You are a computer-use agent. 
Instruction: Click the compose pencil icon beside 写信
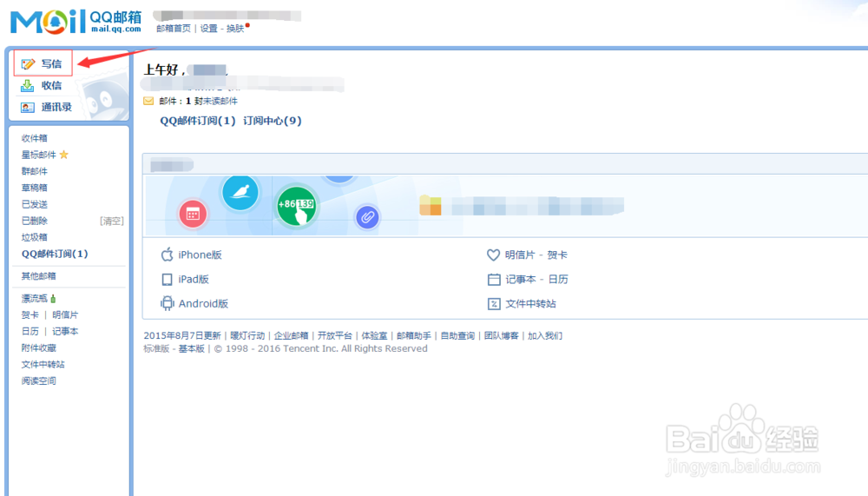(28, 64)
